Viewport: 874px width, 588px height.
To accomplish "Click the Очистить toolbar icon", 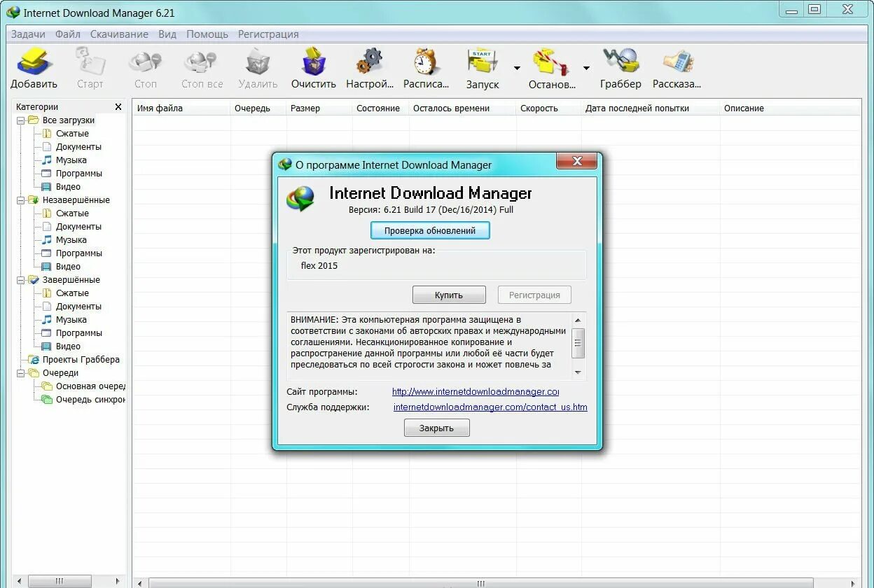I will [314, 62].
